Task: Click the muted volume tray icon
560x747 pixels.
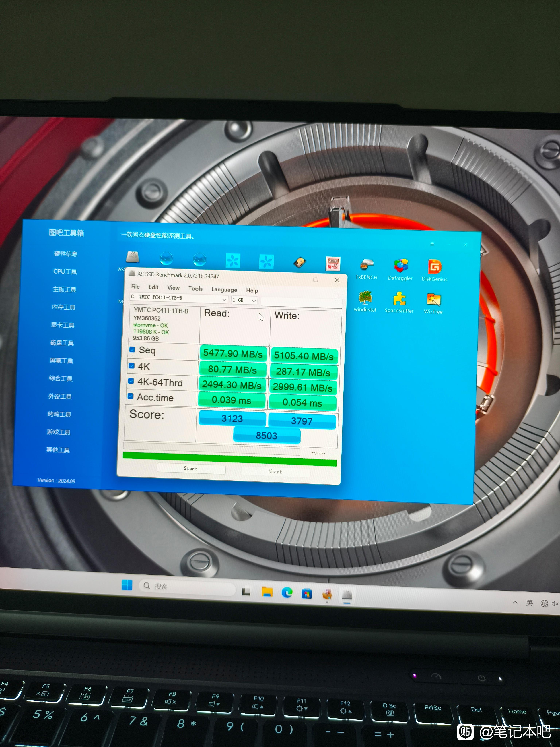Action: click(x=555, y=603)
